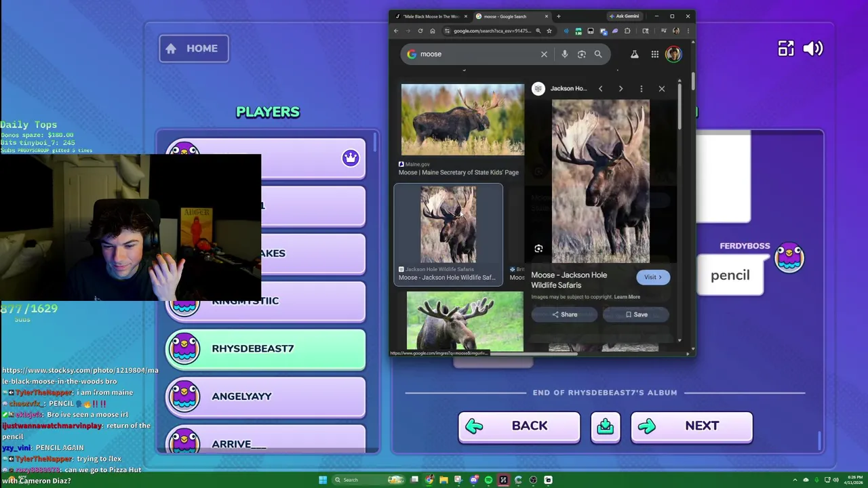Search inside image with the Lens overlay icon
This screenshot has height=488, width=868.
pos(538,249)
